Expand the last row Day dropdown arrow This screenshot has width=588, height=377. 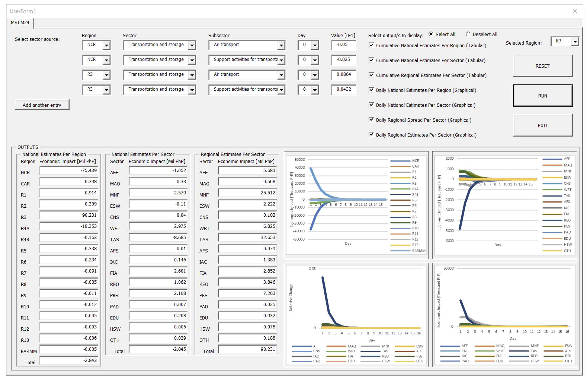click(315, 90)
